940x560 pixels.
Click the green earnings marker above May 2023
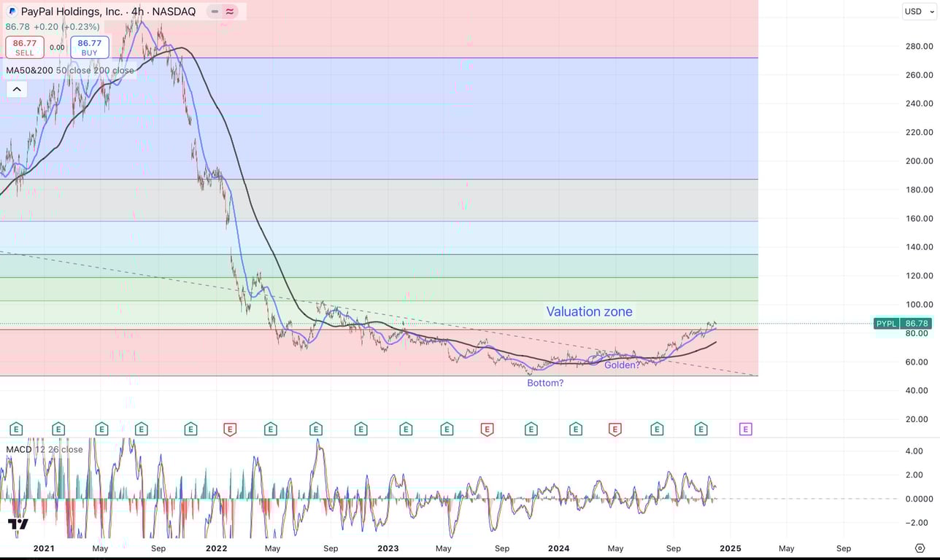(x=447, y=429)
